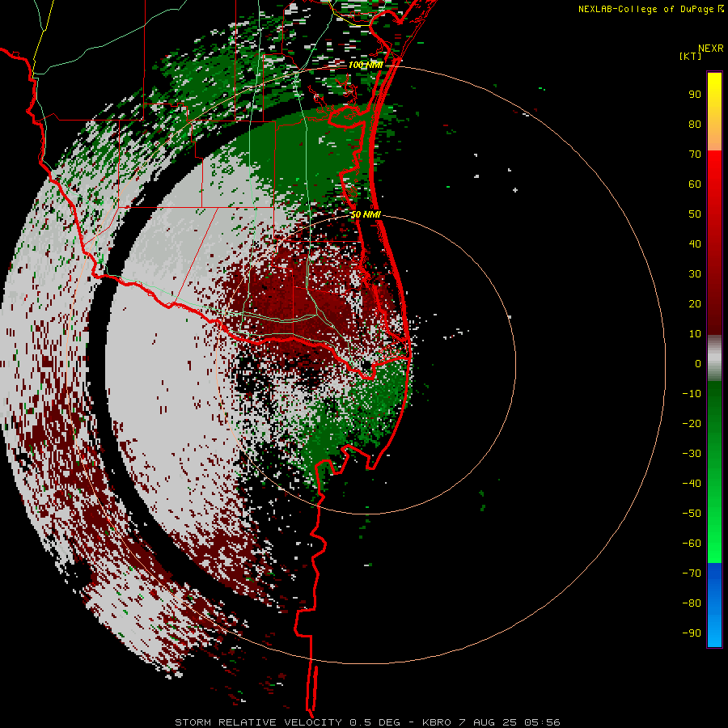Viewport: 728px width, 728px height.
Task: Click the -90 scale value
Action: 692,633
